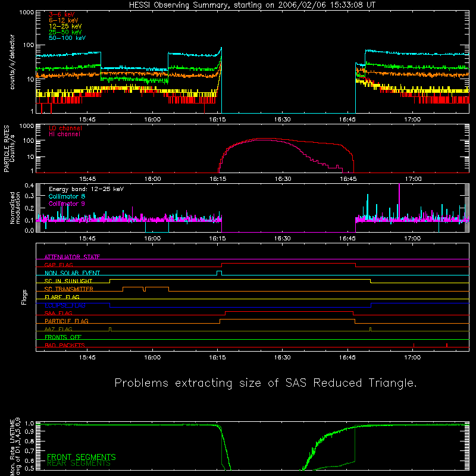
Task: Click the 'Problems extracting size of SAS Reduced Triangle.' message
Action: click(265, 383)
